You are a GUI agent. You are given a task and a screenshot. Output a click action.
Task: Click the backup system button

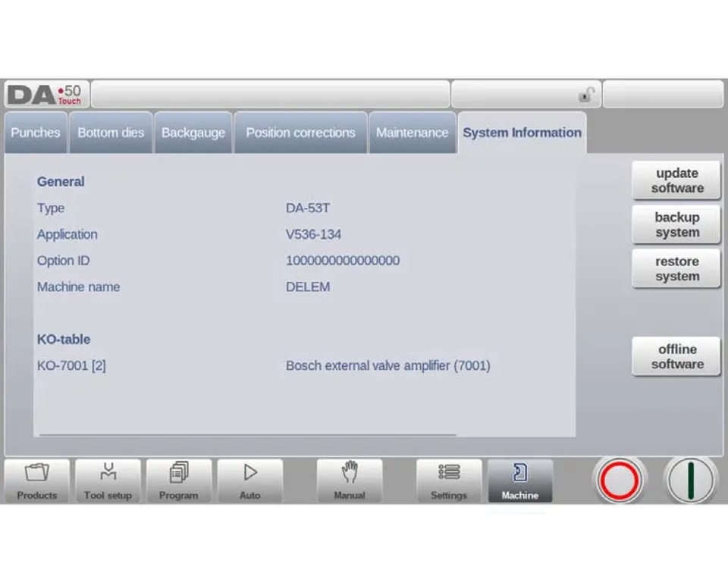(676, 224)
